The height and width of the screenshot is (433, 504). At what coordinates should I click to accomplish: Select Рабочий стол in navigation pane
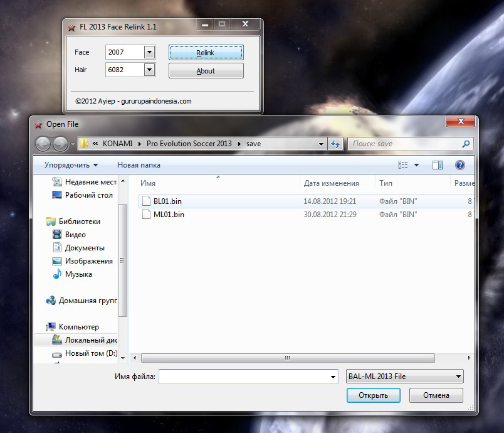point(89,195)
